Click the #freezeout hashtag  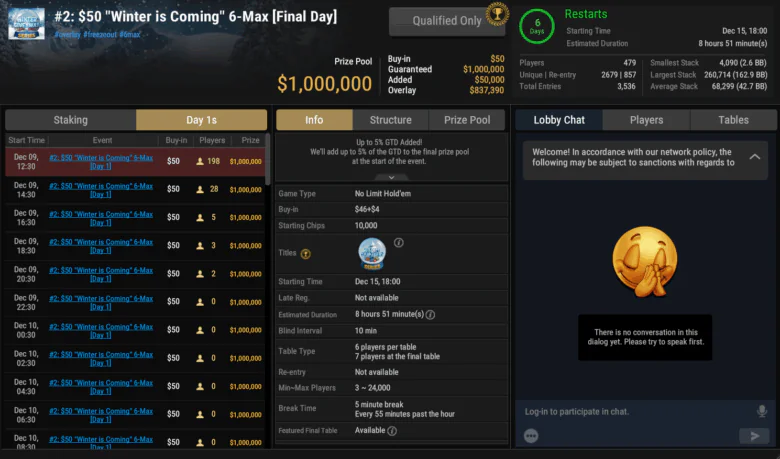(x=100, y=34)
